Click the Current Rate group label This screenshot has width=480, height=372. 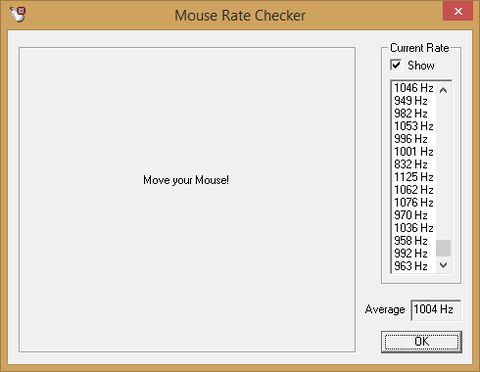[420, 48]
